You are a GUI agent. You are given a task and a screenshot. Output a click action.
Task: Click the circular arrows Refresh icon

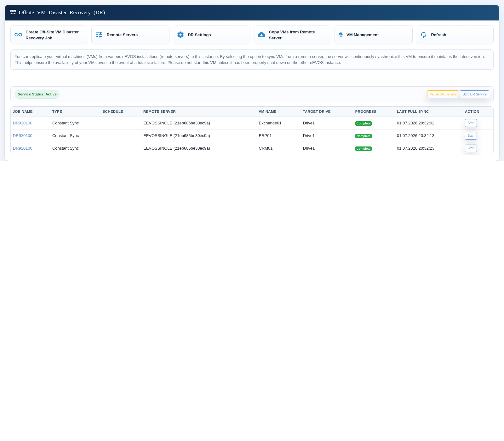[424, 35]
